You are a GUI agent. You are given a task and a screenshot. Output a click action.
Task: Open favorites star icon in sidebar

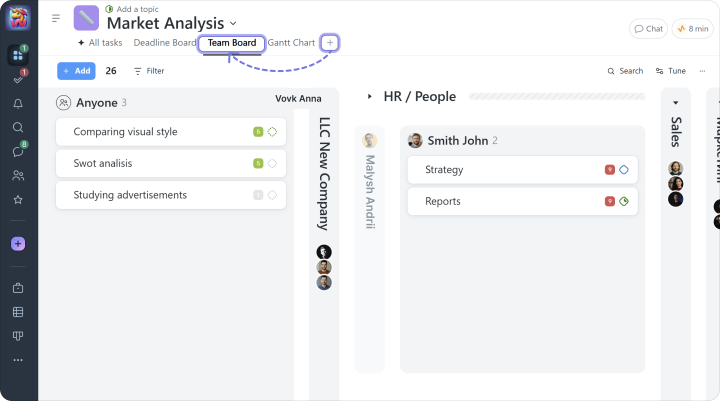click(x=18, y=200)
